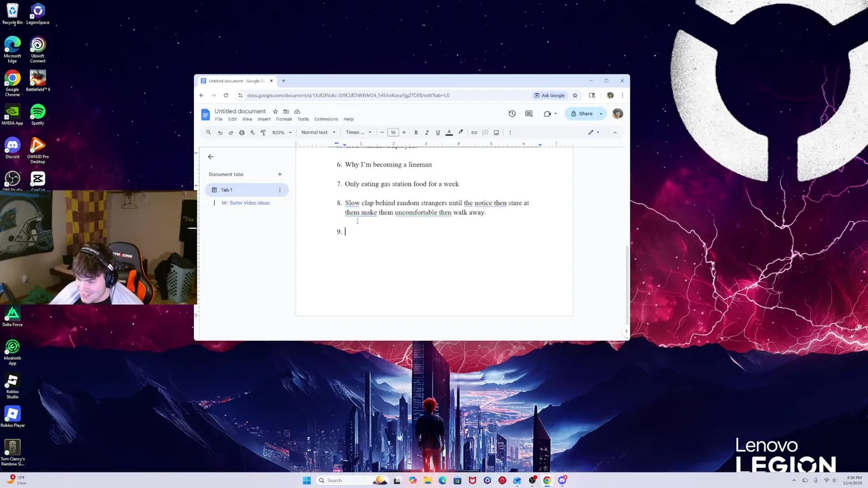This screenshot has width=868, height=488.
Task: Open the search the menus magnifier tool
Action: point(208,132)
